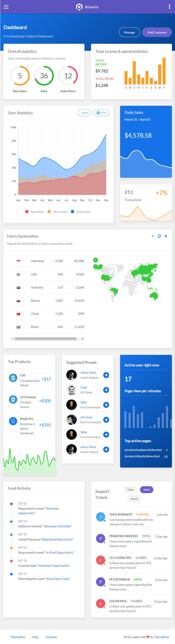The height and width of the screenshot is (644, 175).
Task: Toggle the Subscribers chart legend
Action: [x=35, y=212]
